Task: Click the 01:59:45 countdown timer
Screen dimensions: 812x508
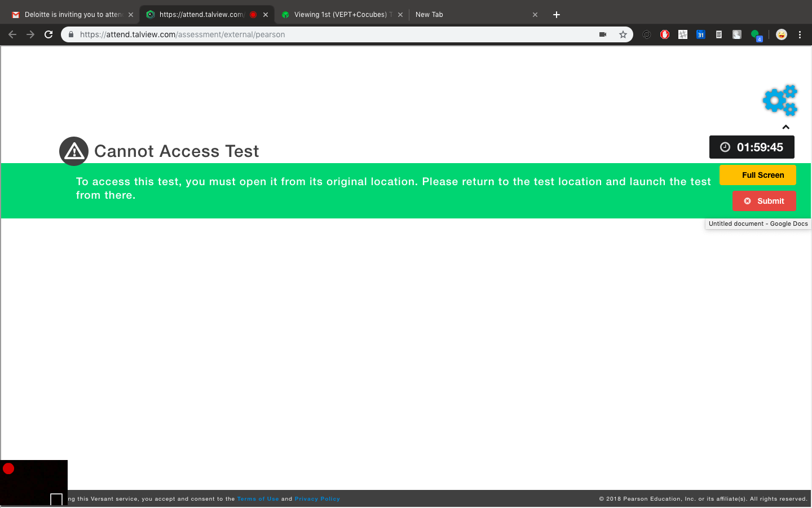Action: 752,147
